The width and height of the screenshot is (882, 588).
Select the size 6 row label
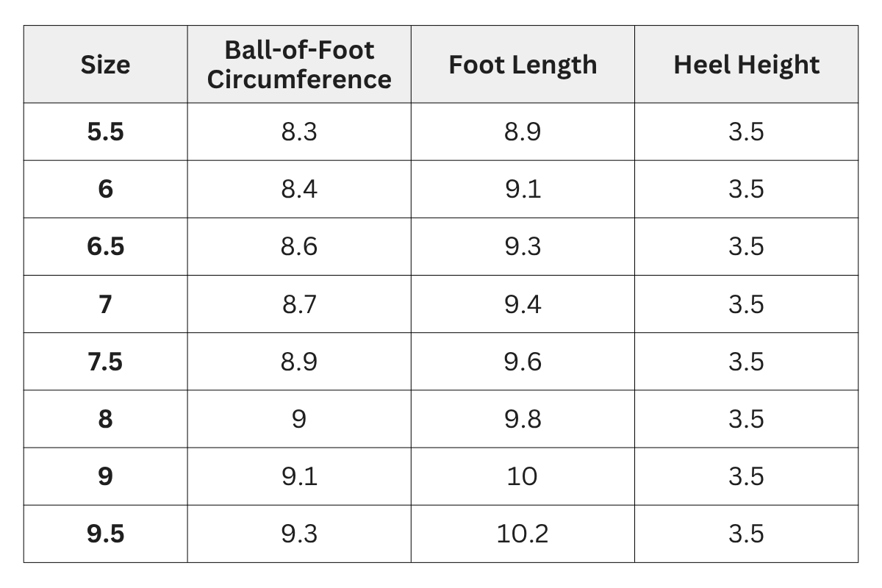(x=105, y=190)
